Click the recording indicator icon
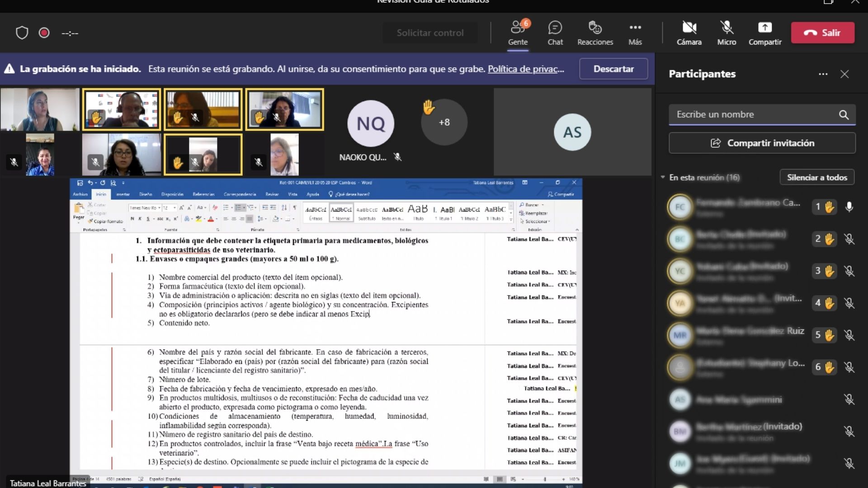Viewport: 868px width, 488px height. point(44,33)
